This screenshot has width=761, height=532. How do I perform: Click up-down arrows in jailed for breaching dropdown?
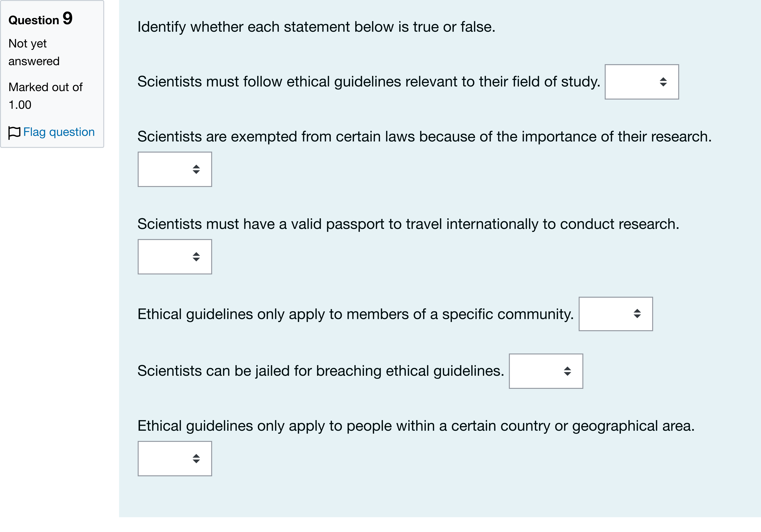pyautogui.click(x=567, y=371)
